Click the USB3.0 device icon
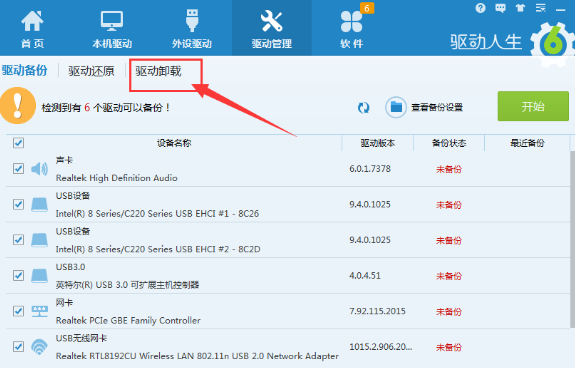This screenshot has height=368, width=575. 39,276
